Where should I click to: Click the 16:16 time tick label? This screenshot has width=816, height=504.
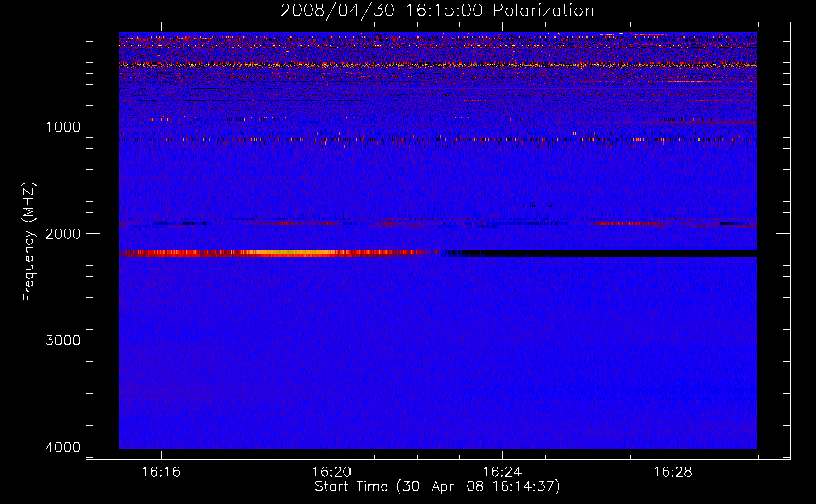coord(161,472)
